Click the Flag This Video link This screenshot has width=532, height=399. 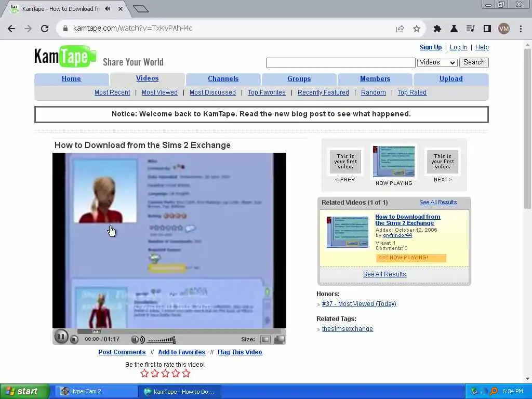(x=240, y=352)
